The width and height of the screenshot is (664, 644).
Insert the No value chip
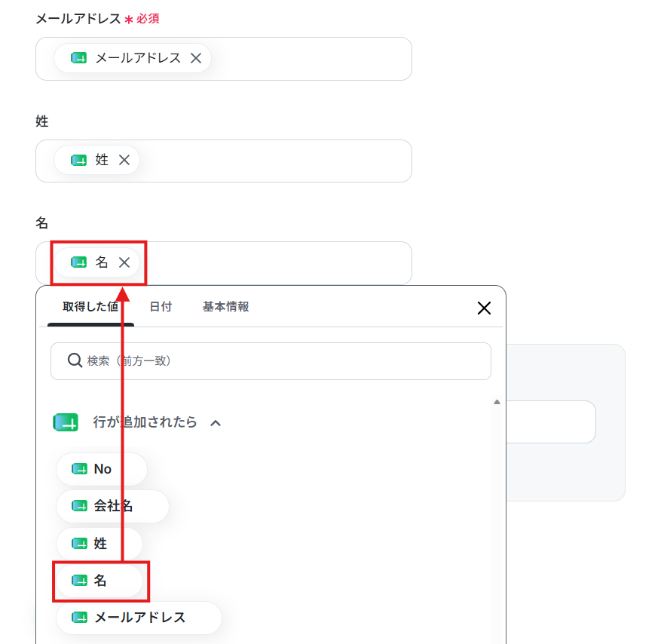[102, 469]
